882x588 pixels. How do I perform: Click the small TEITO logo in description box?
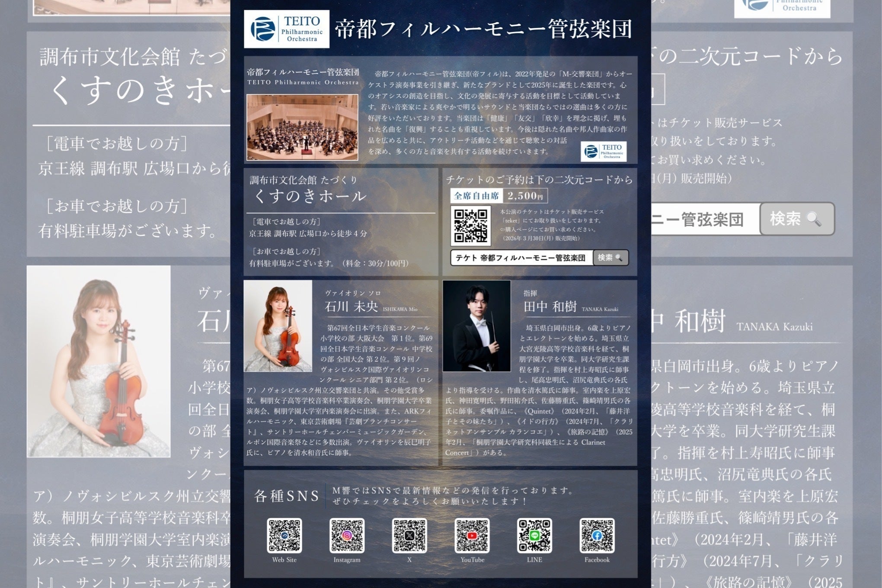[x=604, y=151]
